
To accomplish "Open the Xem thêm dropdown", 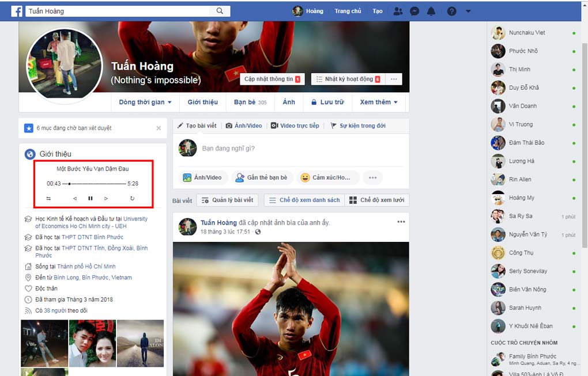I will [x=378, y=102].
